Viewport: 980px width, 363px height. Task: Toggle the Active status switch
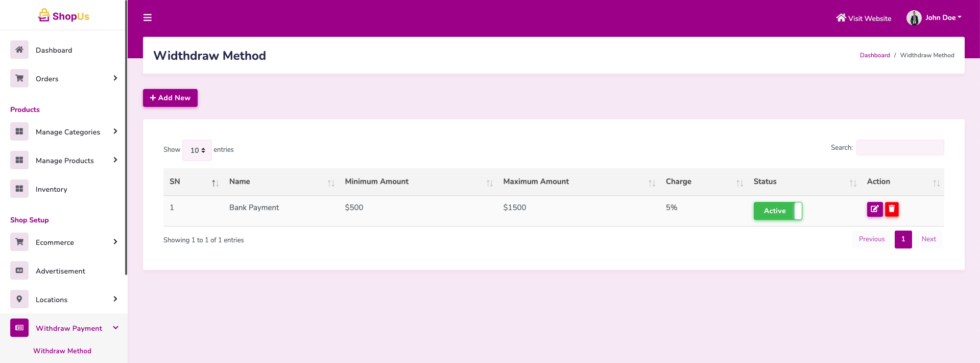click(777, 211)
